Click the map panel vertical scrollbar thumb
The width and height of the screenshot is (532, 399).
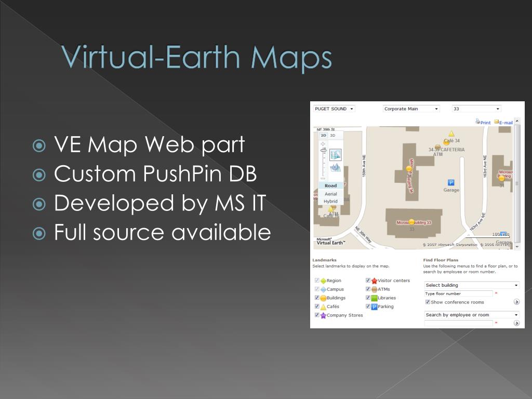pyautogui.click(x=517, y=183)
